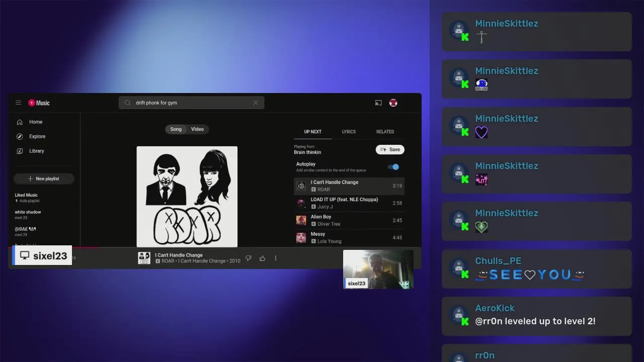Like the current song
644x362 pixels.
coord(262,258)
